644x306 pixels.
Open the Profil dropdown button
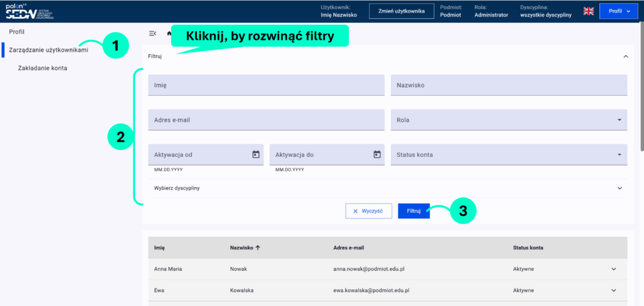[619, 11]
